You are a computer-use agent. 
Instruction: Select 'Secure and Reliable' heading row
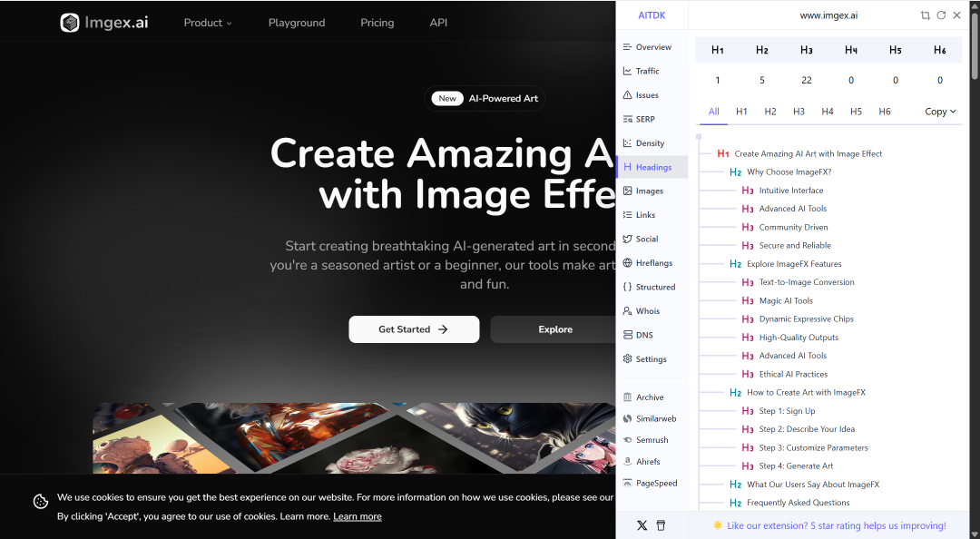786,245
